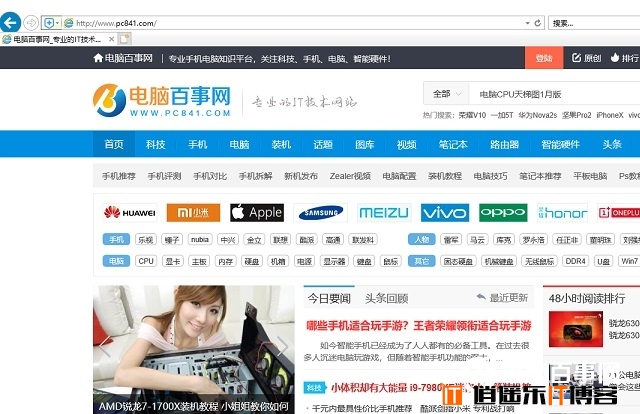This screenshot has width=640, height=414.
Task: Click the nubia tag
Action: (200, 240)
